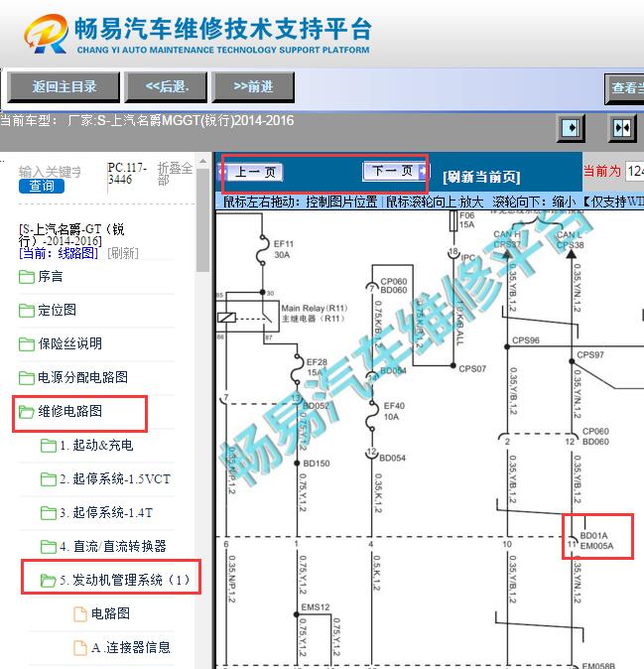Viewport: 644px width, 669px height.
Task: Click the partially visible 查看当 button
Action: (624, 88)
